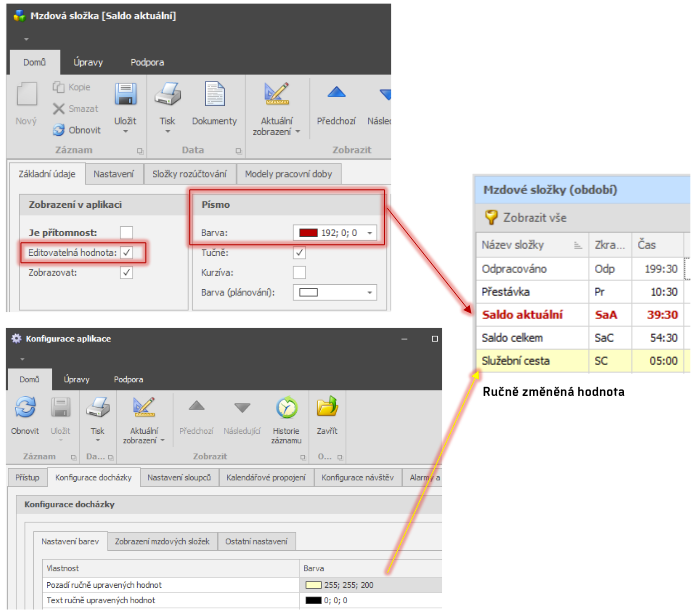Viewport: 696px width, 616px height.
Task: Click the Zkra... column header
Action: click(x=610, y=245)
